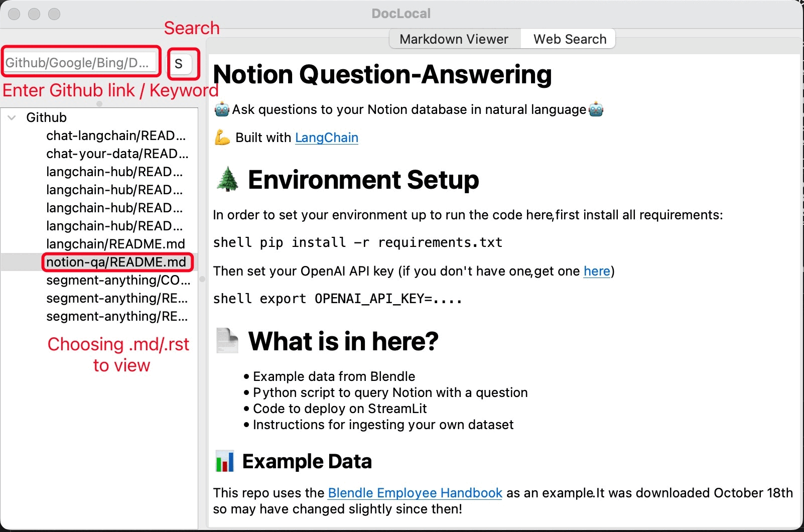Click the evergreen tree emoji icon
This screenshot has height=532, width=804.
point(227,179)
